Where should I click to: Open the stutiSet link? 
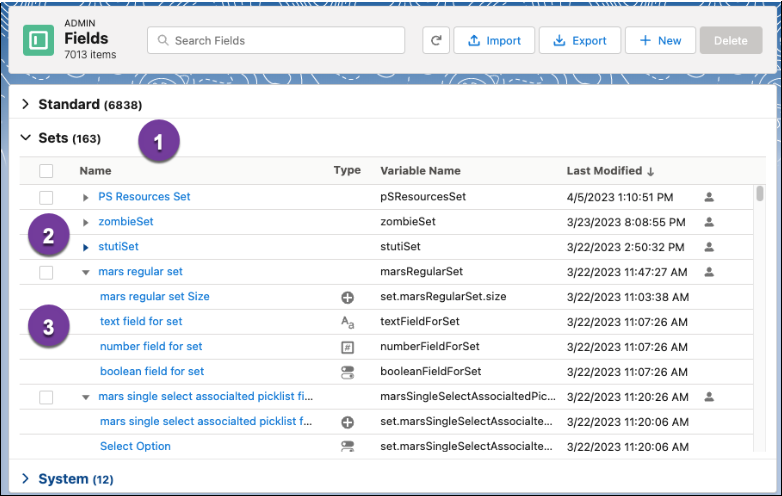pyautogui.click(x=118, y=246)
